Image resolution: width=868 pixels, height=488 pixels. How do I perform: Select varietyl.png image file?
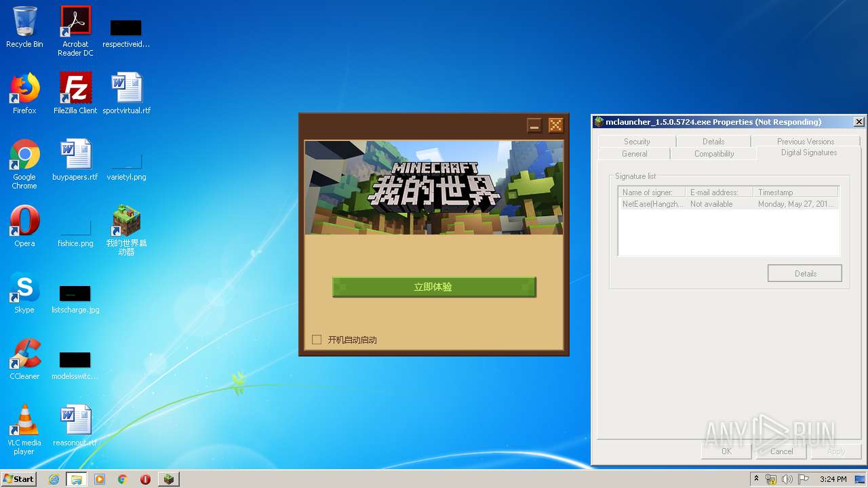(126, 167)
